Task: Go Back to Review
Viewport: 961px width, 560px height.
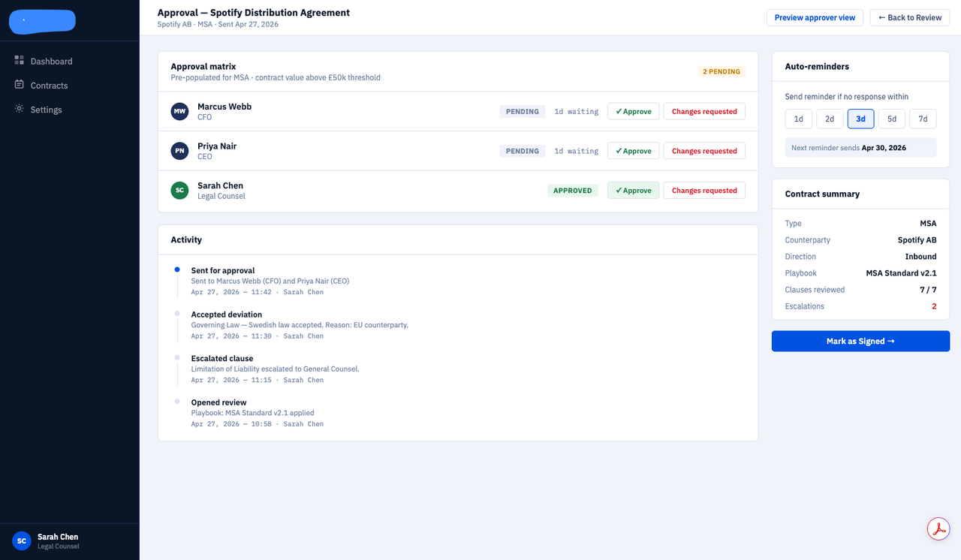Action: pyautogui.click(x=910, y=17)
